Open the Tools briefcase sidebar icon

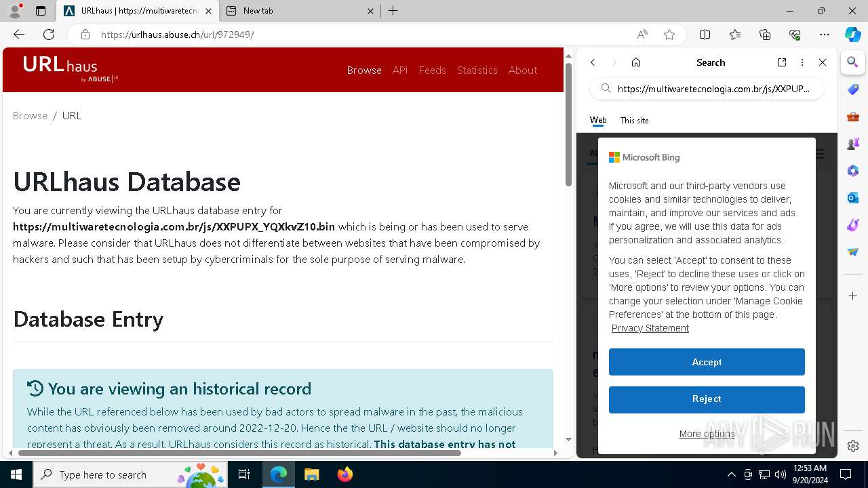(853, 117)
